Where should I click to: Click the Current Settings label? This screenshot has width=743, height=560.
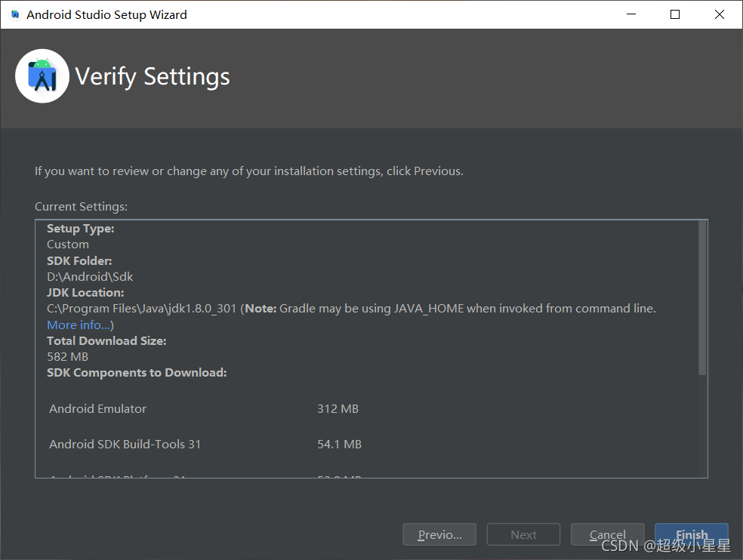point(81,207)
